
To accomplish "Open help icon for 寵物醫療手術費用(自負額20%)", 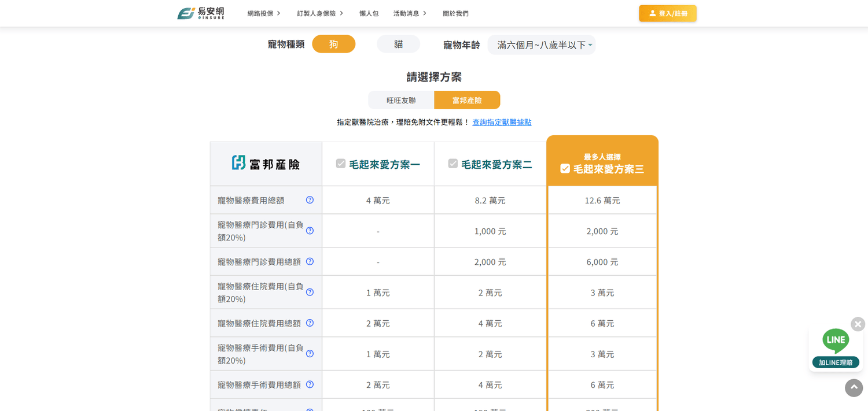I will [310, 353].
